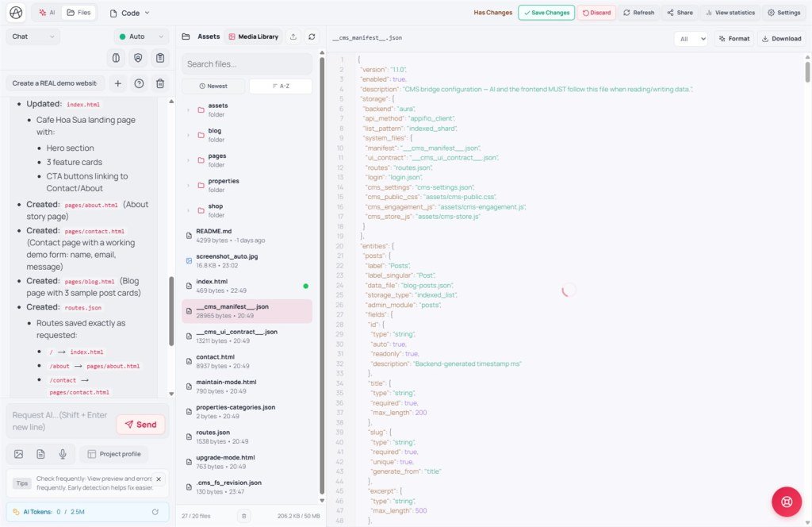Open upgrade-mode.html file
Viewport: 812px width, 527px height.
(x=247, y=462)
